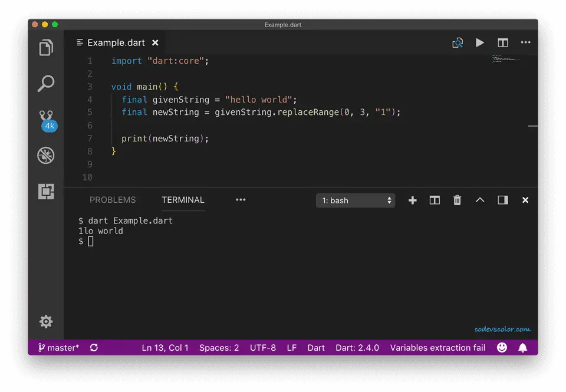Expand the panel's hidden views ellipsis
This screenshot has height=392, width=566.
tap(241, 200)
